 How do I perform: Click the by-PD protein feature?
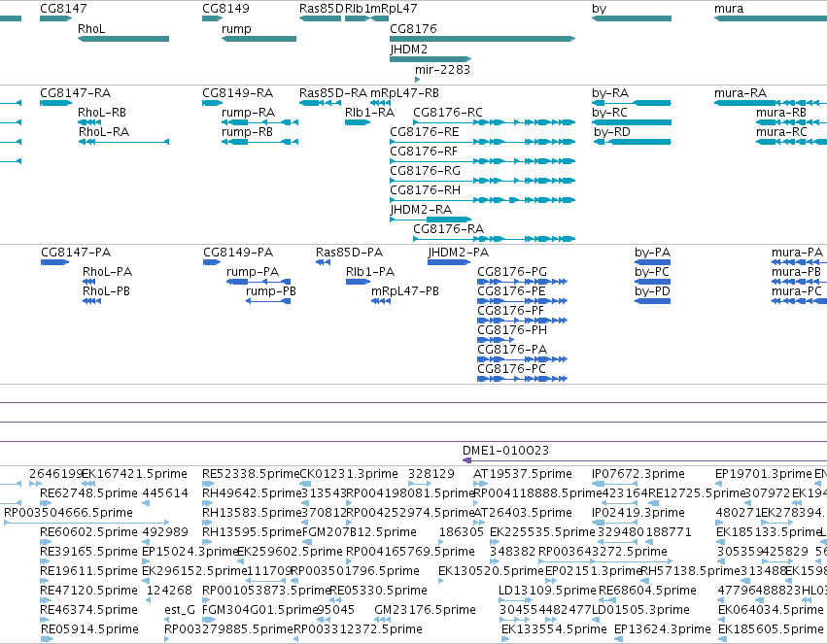tap(652, 301)
